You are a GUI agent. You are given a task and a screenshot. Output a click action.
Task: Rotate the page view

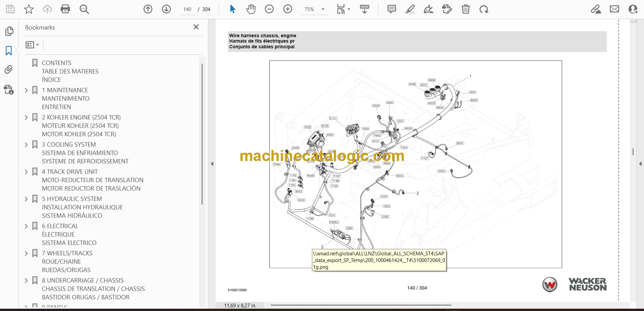[484, 9]
